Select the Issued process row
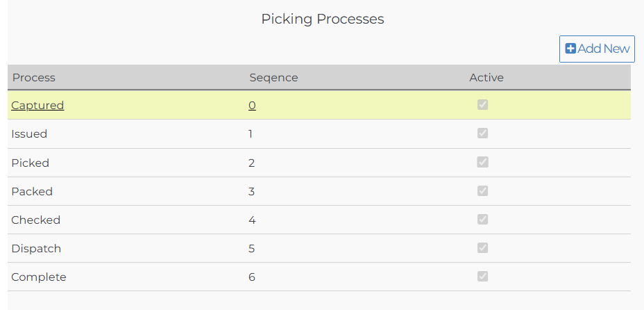644x310 pixels. click(x=29, y=134)
